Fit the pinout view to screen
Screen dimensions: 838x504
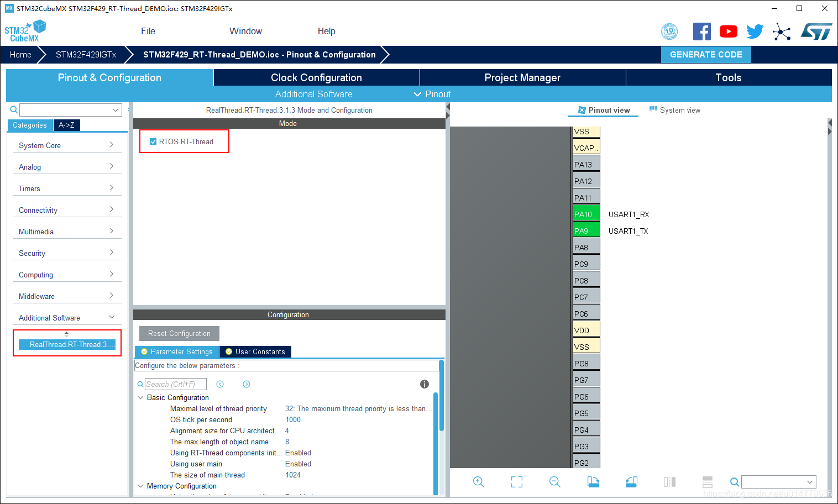coord(517,482)
